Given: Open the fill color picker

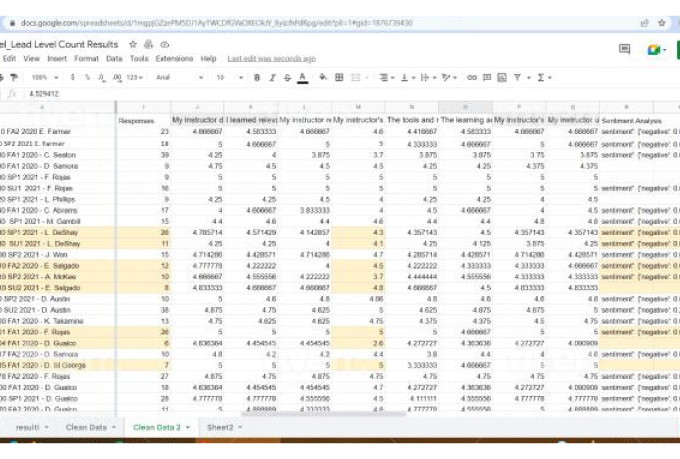Looking at the screenshot, I should tap(323, 77).
